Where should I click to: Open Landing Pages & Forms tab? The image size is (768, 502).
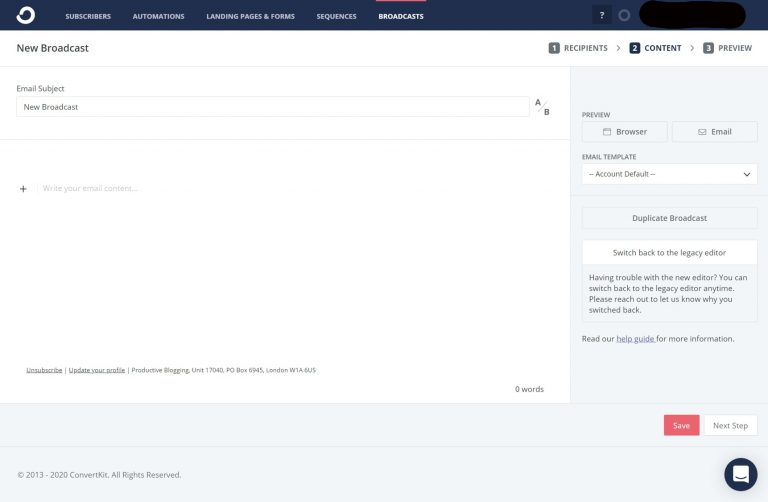point(250,16)
